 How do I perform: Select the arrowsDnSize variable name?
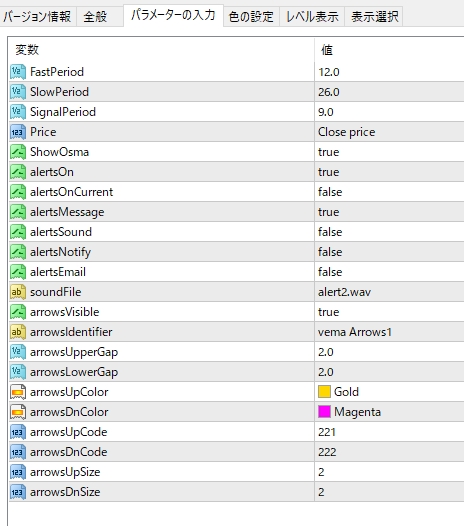pyautogui.click(x=65, y=492)
